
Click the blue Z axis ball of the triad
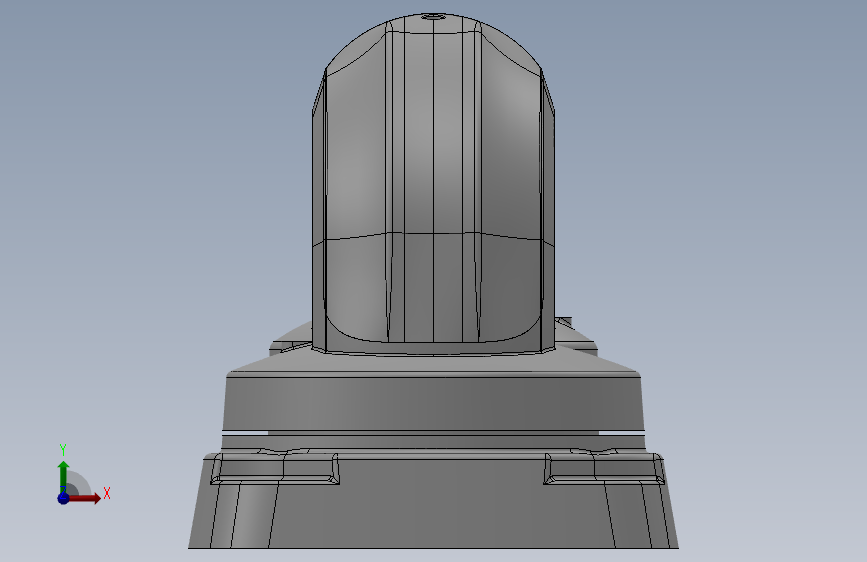[64, 498]
